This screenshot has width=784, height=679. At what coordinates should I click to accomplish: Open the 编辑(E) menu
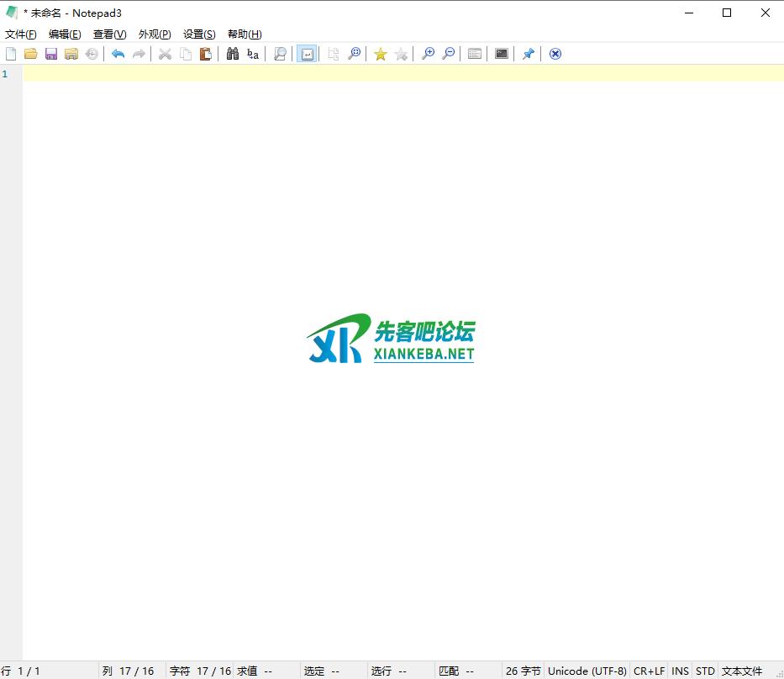(65, 34)
